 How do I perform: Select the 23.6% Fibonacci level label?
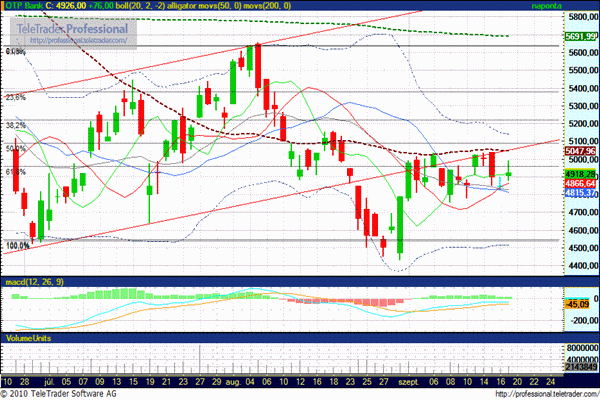point(15,98)
